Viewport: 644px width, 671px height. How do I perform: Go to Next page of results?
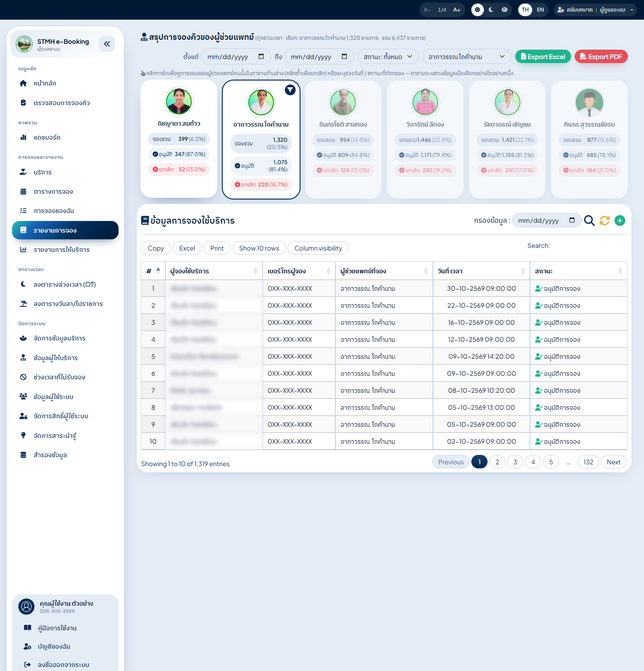tap(614, 462)
